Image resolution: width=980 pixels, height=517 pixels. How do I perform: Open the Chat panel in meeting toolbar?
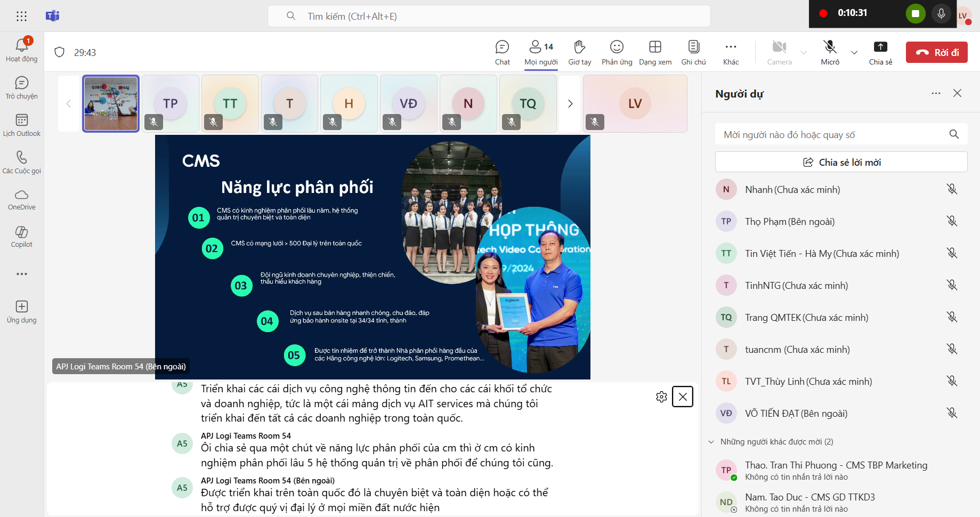point(502,53)
